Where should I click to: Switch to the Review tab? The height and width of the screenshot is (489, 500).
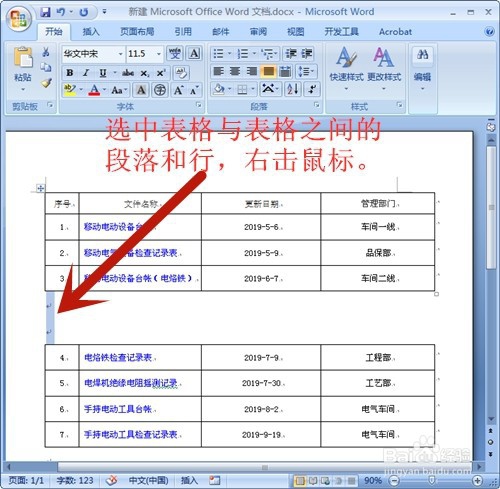[x=258, y=32]
